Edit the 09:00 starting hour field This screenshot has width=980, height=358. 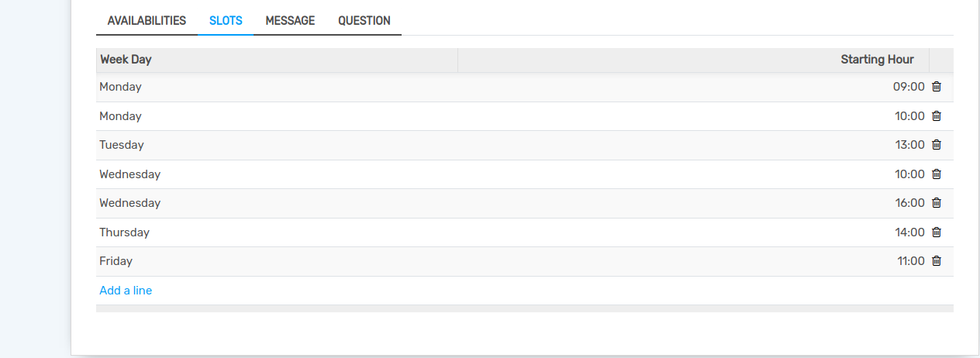click(x=909, y=87)
